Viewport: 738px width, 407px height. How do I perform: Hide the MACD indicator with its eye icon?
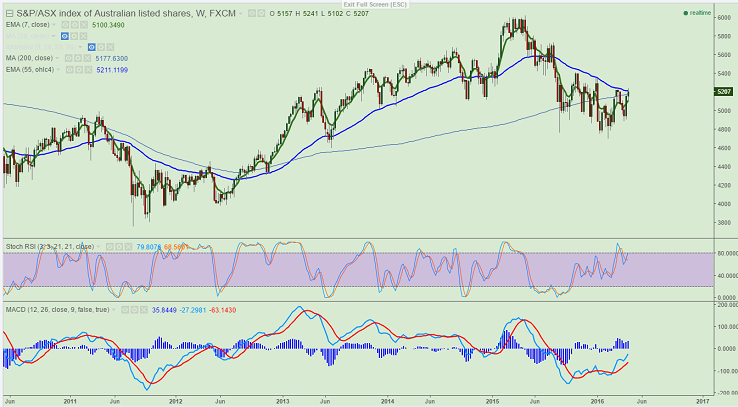click(125, 310)
